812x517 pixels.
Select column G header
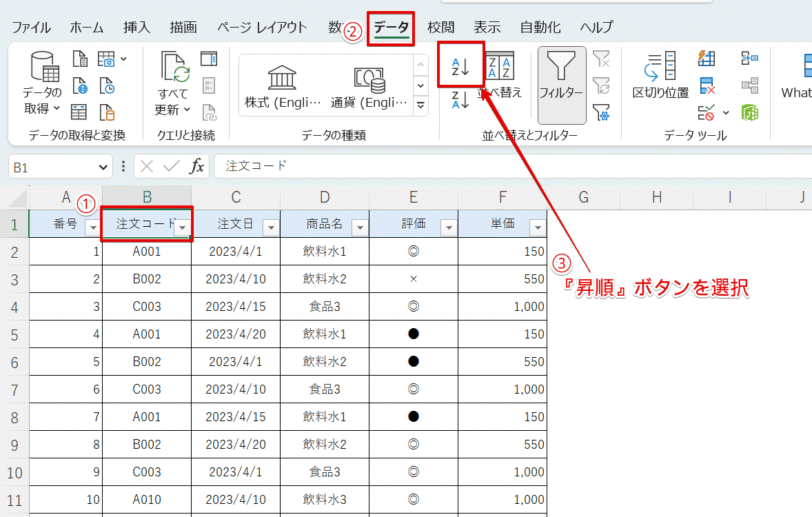584,197
